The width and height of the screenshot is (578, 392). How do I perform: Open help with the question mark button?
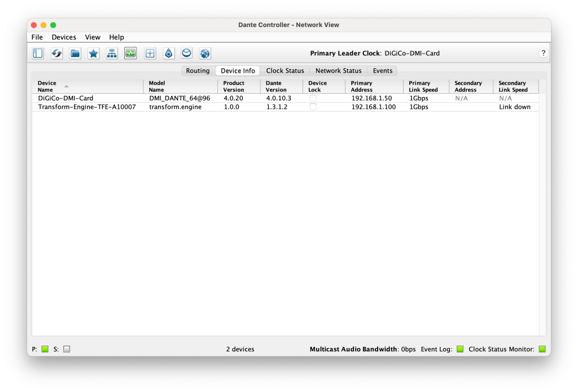543,53
